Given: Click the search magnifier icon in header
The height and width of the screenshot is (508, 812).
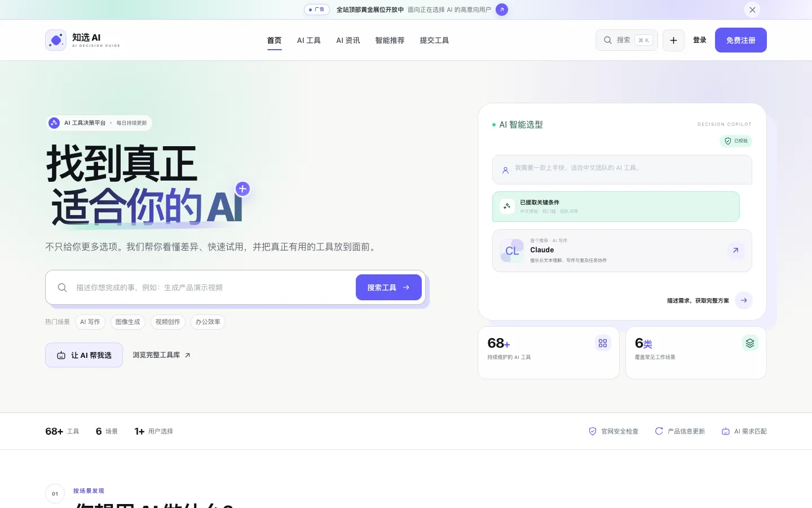Looking at the screenshot, I should [608, 40].
